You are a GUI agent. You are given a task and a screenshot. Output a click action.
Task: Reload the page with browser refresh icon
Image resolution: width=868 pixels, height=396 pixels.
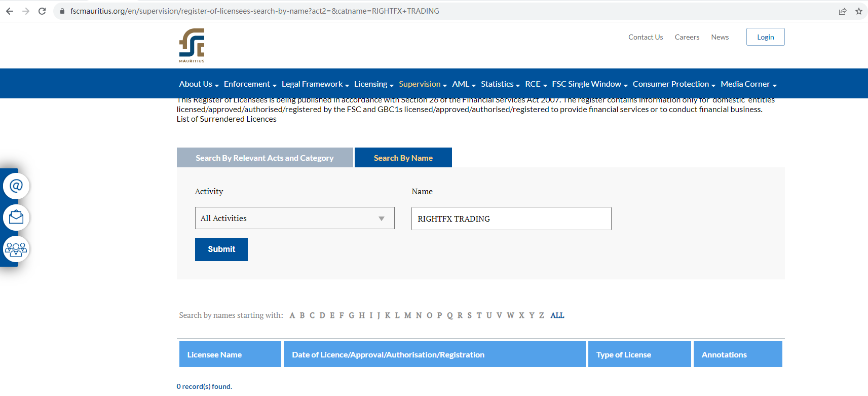(x=42, y=11)
